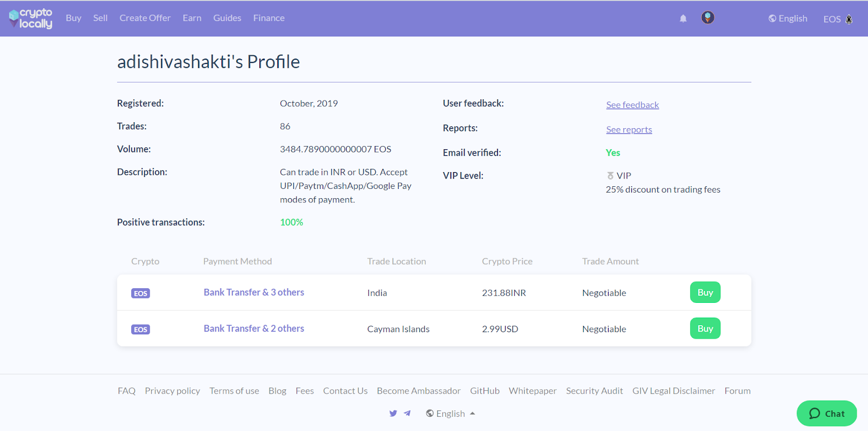This screenshot has height=431, width=868.
Task: Open the user avatar menu
Action: click(x=707, y=17)
